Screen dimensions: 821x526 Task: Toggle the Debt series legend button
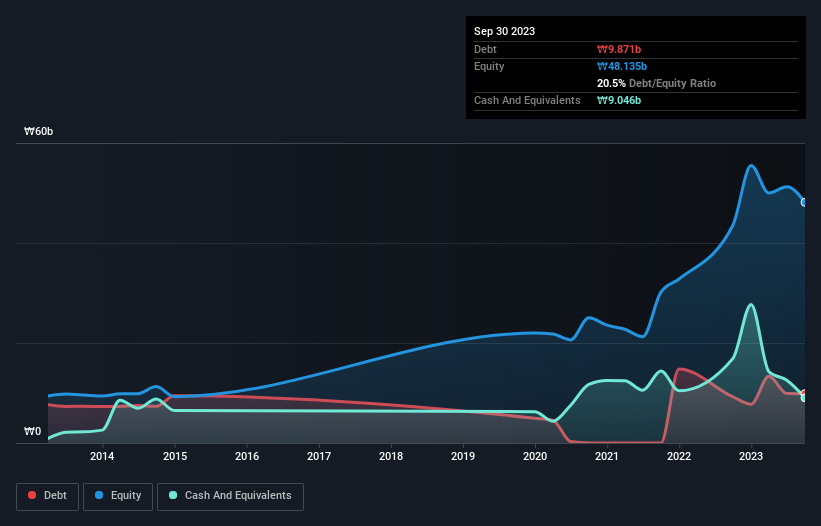48,496
